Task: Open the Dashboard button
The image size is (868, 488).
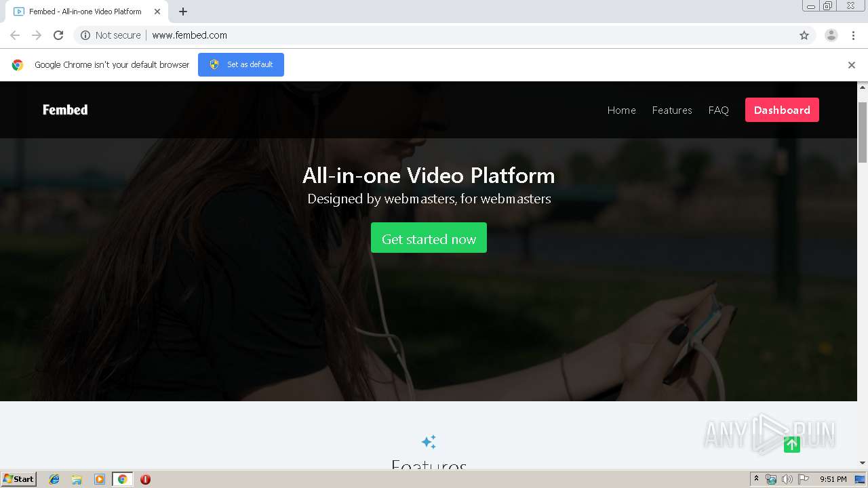Action: coord(782,110)
